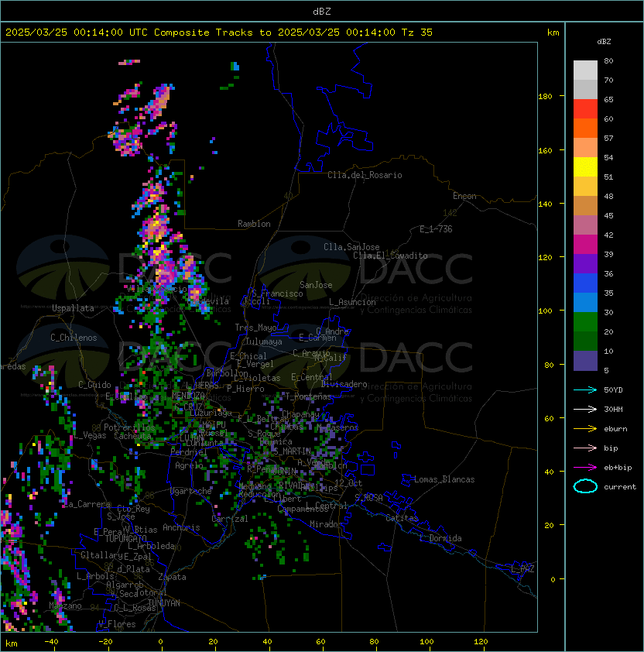Click the '180' km tick on right axis
The width and height of the screenshot is (644, 652).
(545, 97)
